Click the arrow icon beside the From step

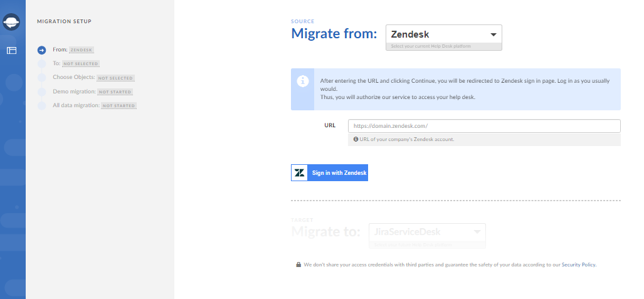(x=41, y=50)
